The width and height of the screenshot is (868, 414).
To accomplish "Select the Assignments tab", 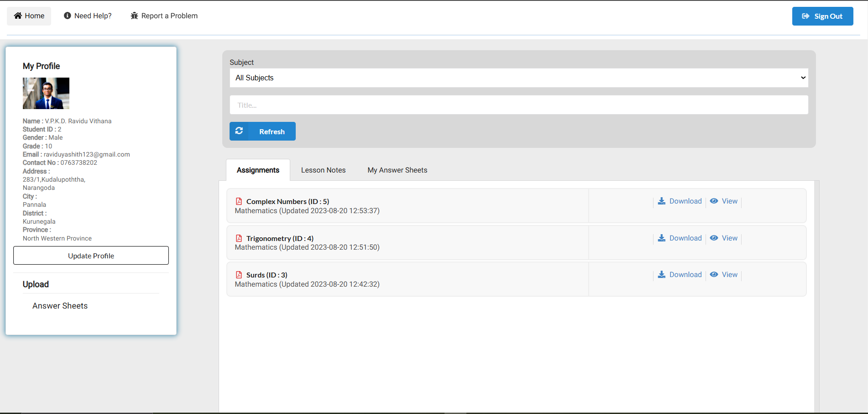I will (258, 170).
